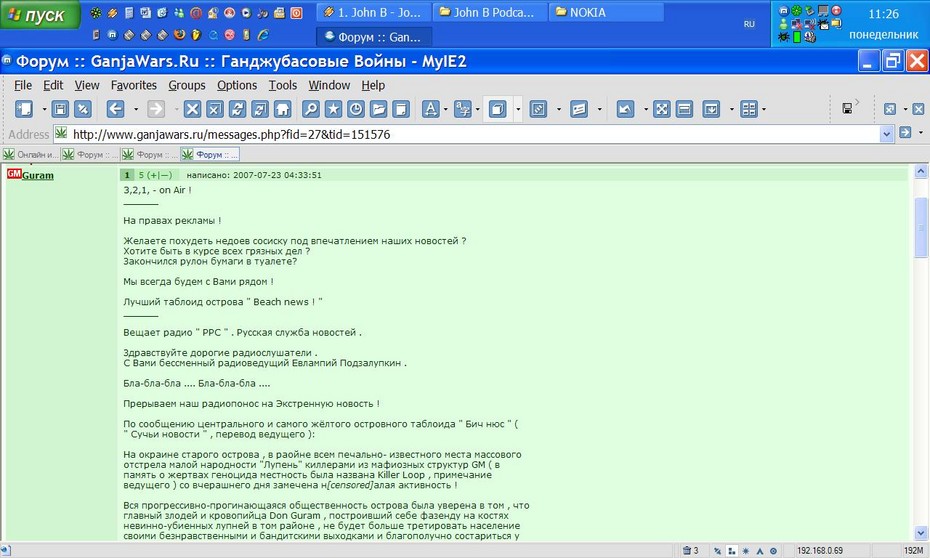Open the History clock icon
Viewport: 930px width, 558px height.
356,109
